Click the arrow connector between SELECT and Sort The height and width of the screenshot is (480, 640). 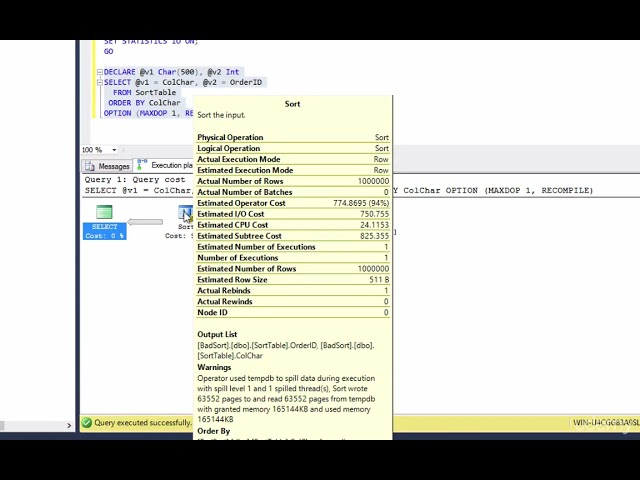[x=145, y=222]
